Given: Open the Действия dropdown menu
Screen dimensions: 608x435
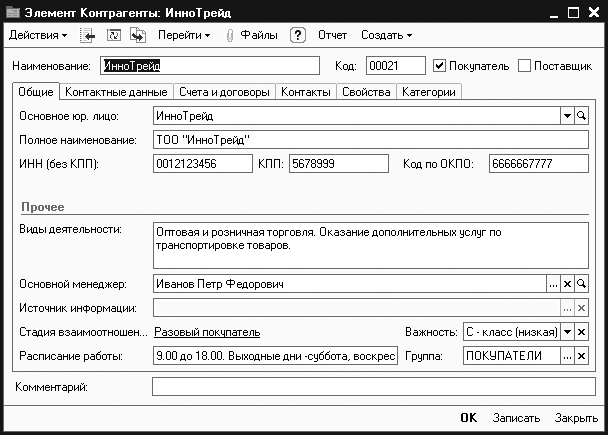Looking at the screenshot, I should [38, 35].
